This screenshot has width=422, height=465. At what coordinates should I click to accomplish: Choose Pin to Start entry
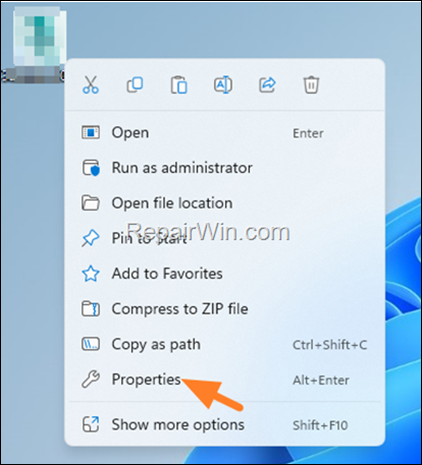(x=225, y=238)
